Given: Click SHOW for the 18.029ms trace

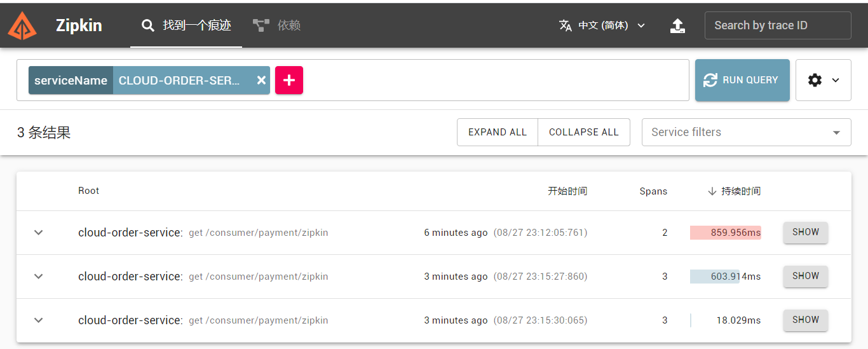Looking at the screenshot, I should [x=806, y=320].
